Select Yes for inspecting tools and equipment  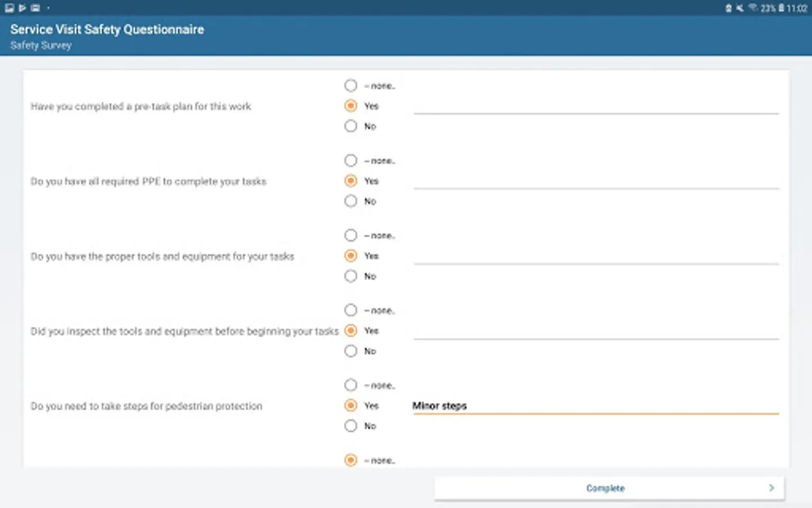pyautogui.click(x=351, y=331)
